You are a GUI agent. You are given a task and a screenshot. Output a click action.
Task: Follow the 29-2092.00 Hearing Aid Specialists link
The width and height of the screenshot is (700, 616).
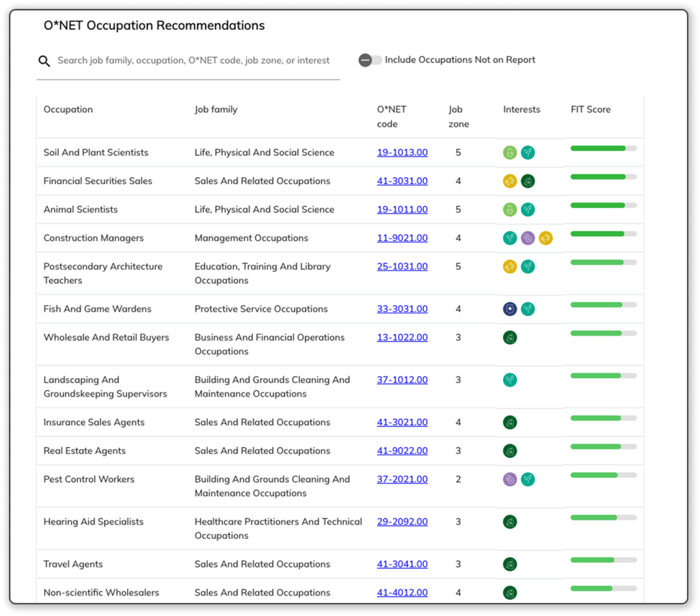(x=402, y=522)
